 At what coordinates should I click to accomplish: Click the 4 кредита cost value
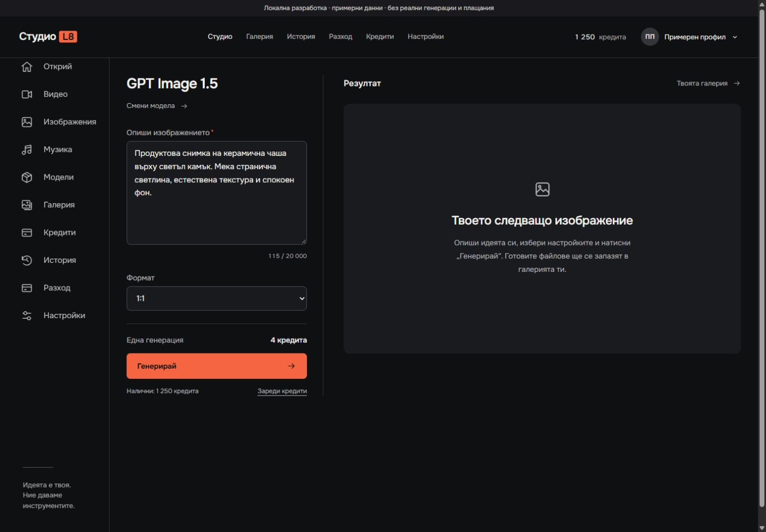point(289,340)
